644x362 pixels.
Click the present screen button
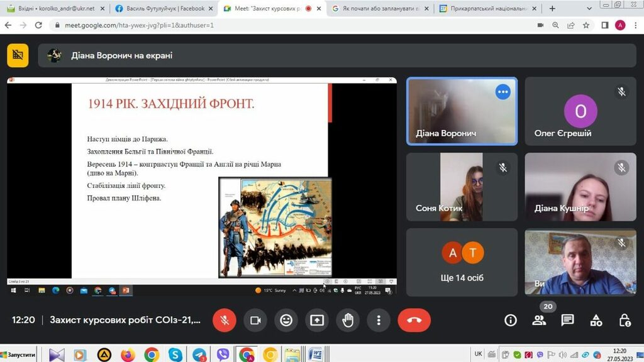point(317,320)
